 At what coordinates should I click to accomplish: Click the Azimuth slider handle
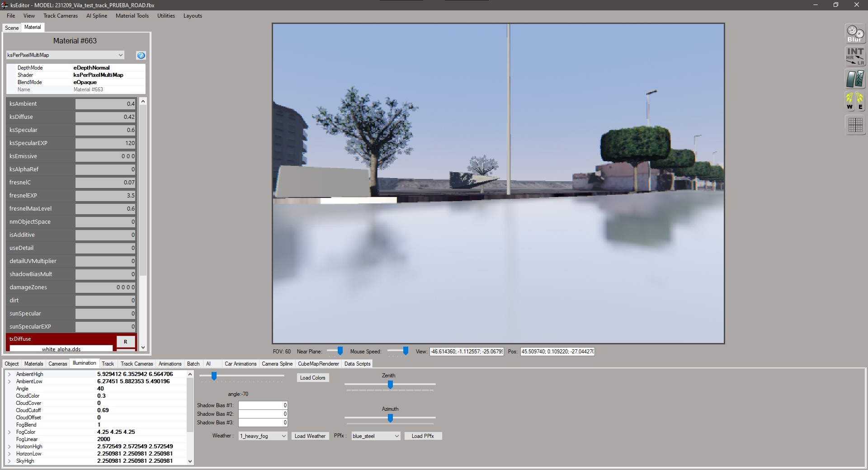[x=390, y=418]
